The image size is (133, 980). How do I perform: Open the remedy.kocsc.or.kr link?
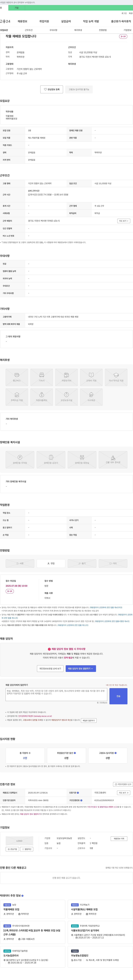[x=35, y=716]
